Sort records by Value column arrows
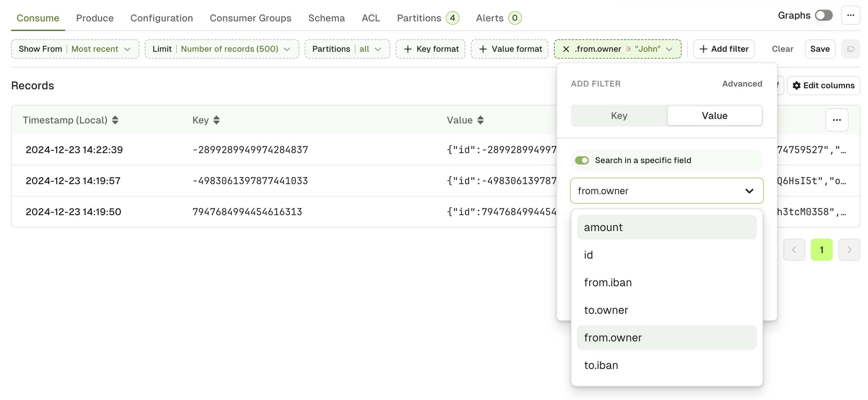868x400 pixels. click(x=481, y=120)
